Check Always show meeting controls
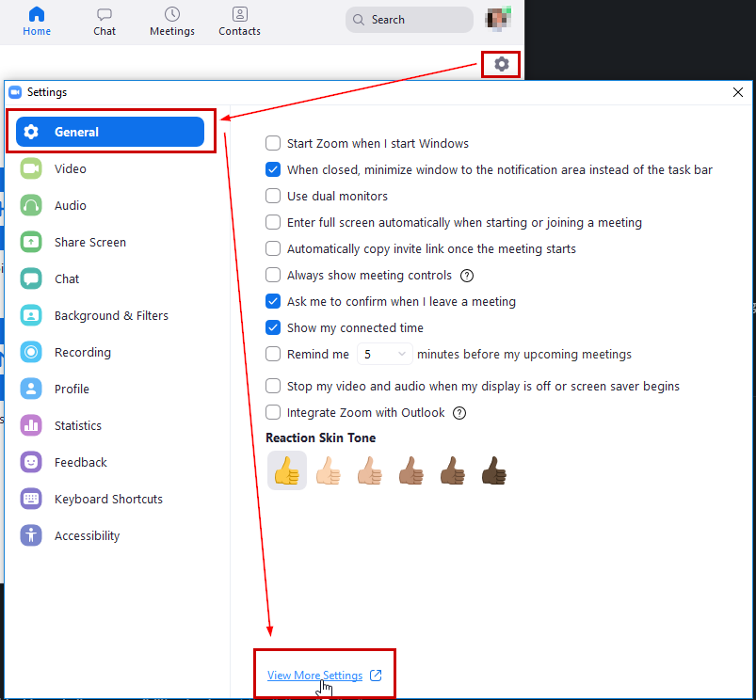The image size is (756, 700). tap(273, 275)
